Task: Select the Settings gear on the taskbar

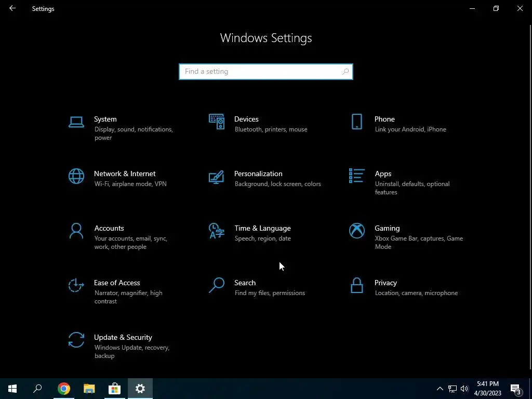Action: click(140, 389)
